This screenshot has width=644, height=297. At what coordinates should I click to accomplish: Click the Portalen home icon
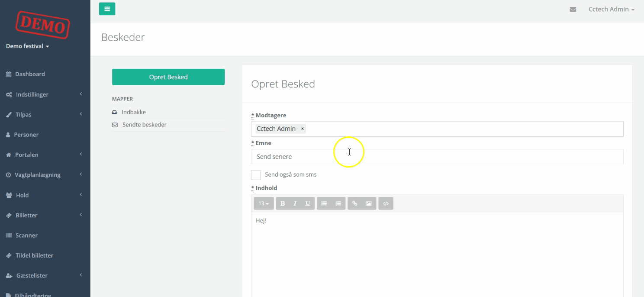pyautogui.click(x=9, y=155)
